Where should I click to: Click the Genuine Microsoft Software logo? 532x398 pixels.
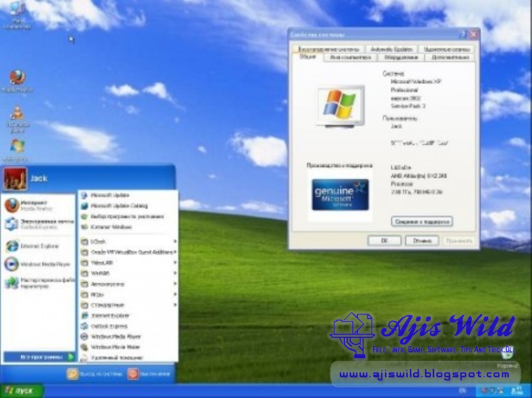(x=340, y=195)
